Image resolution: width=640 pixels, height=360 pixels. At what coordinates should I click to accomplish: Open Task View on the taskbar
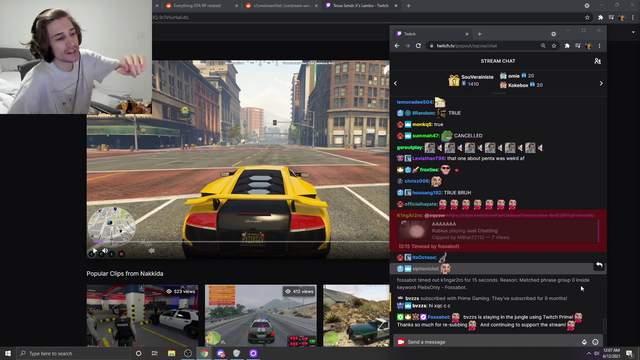pos(155,353)
